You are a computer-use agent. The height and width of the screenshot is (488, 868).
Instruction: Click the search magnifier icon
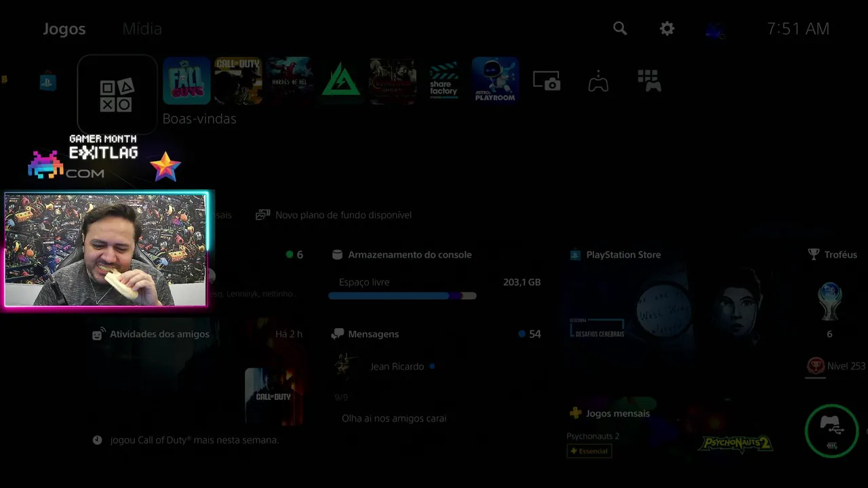(620, 28)
